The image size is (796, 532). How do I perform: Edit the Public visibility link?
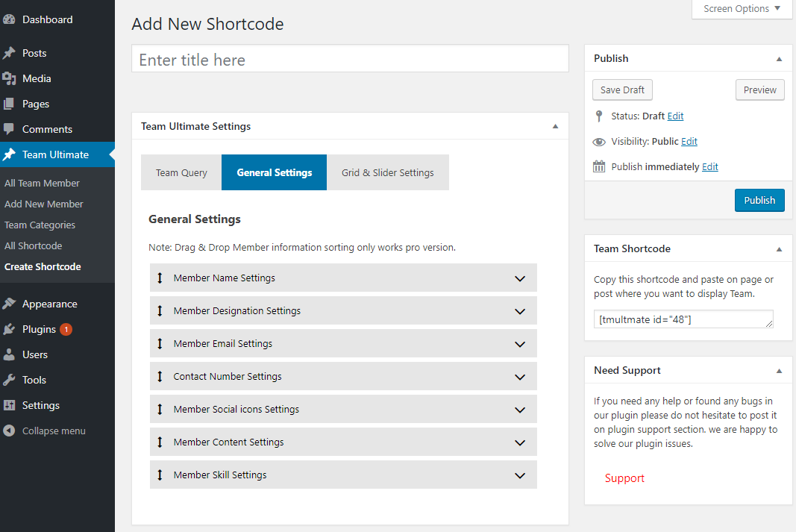(689, 142)
